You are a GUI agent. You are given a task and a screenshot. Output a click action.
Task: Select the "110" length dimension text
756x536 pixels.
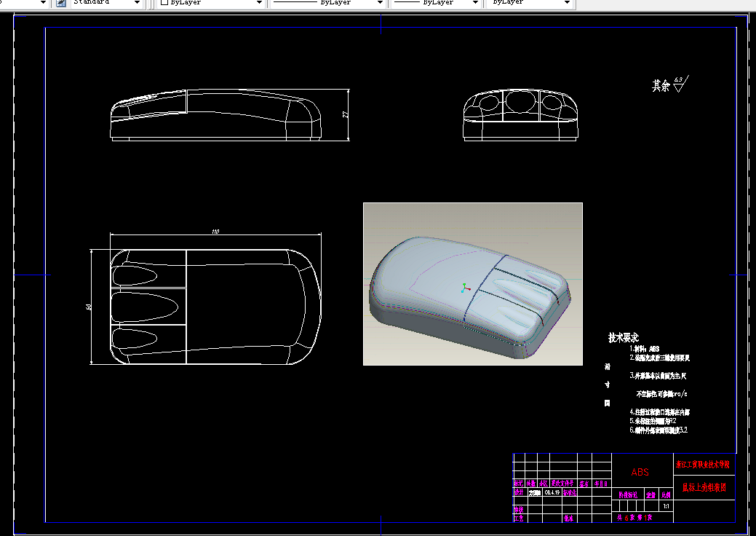(215, 232)
